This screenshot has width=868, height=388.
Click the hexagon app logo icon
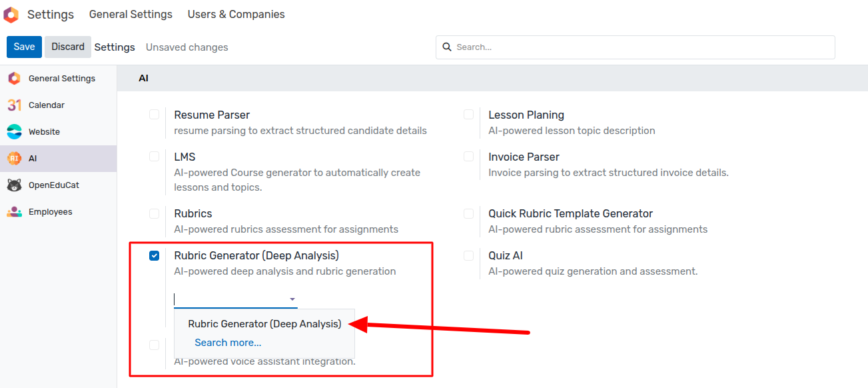(x=11, y=15)
